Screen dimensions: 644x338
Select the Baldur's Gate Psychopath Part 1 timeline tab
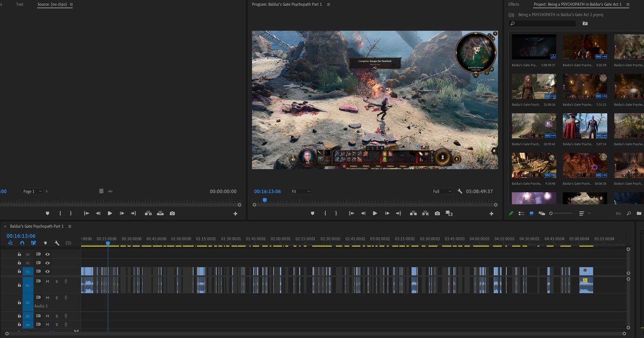click(x=36, y=226)
